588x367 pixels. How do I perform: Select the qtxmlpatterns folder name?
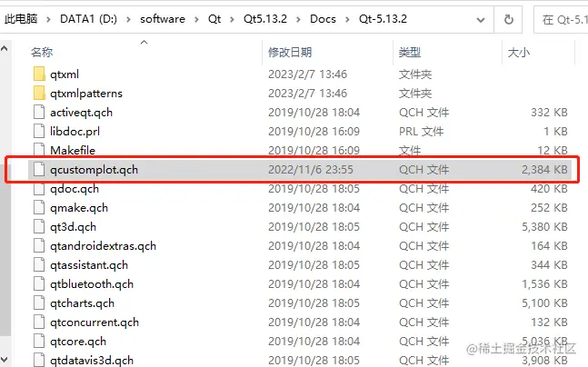pyautogui.click(x=86, y=94)
